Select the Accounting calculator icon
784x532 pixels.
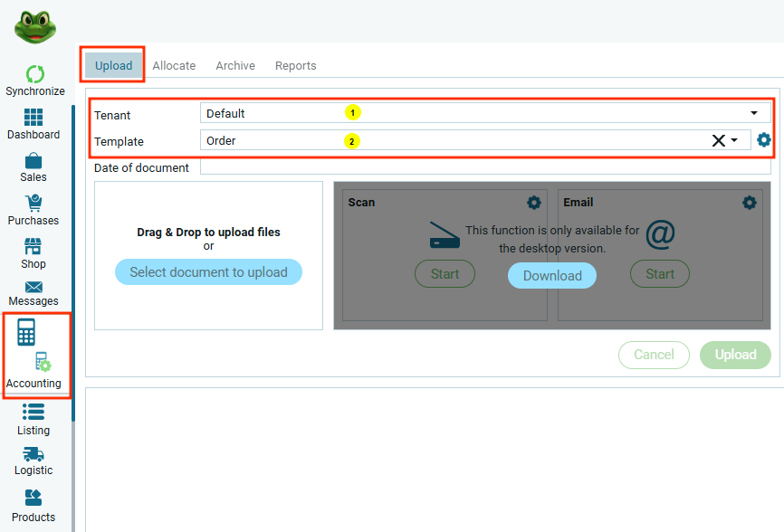(26, 332)
